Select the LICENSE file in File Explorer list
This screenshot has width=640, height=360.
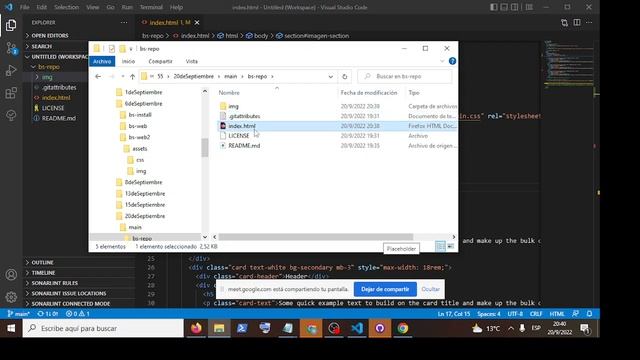(238, 136)
